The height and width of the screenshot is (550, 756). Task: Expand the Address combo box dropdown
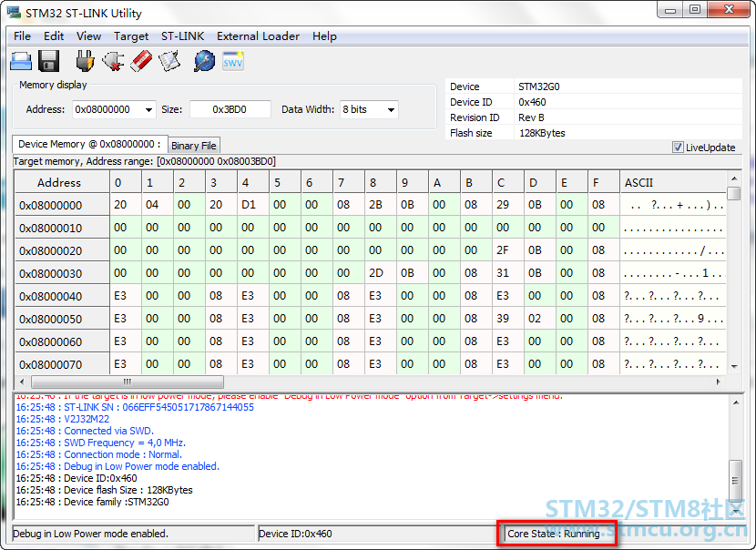pyautogui.click(x=149, y=110)
